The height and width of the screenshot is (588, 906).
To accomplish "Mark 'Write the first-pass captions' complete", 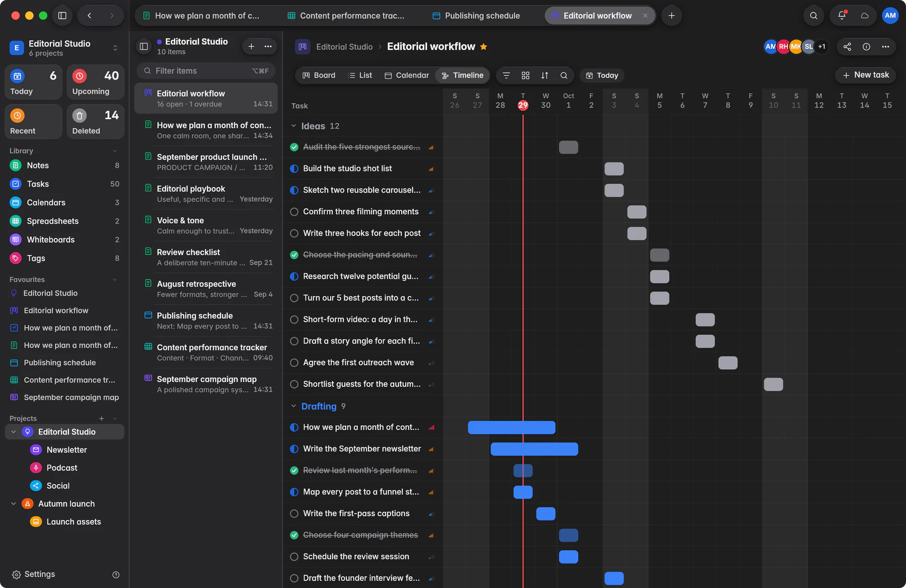I will coord(294,514).
